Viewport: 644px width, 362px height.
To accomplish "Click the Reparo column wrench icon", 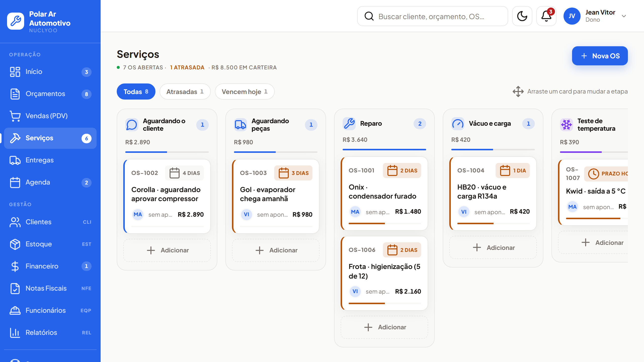I will [349, 123].
